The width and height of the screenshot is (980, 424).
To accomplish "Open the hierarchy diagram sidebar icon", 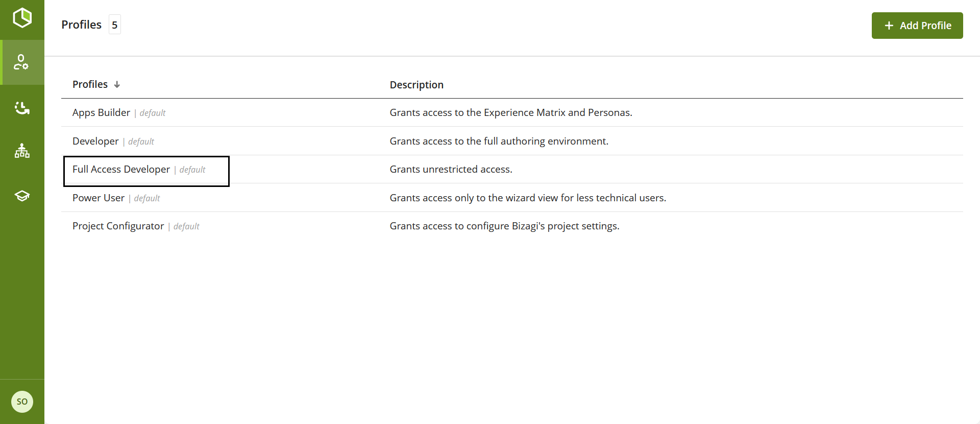I will (x=22, y=151).
